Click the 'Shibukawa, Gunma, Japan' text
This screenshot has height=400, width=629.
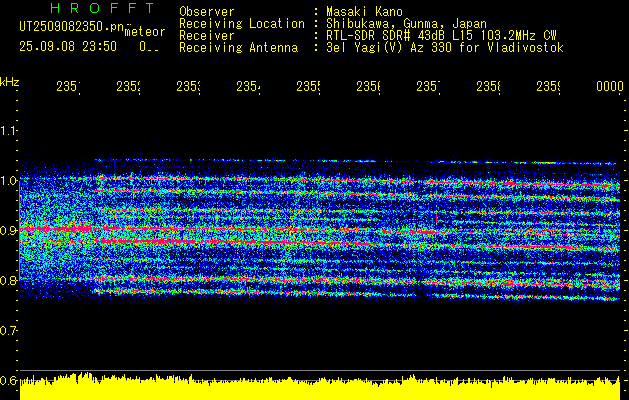pyautogui.click(x=406, y=24)
